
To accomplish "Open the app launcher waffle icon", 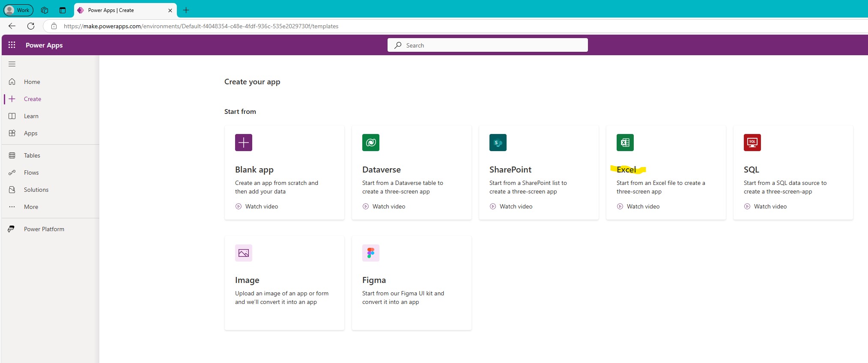I will 12,45.
